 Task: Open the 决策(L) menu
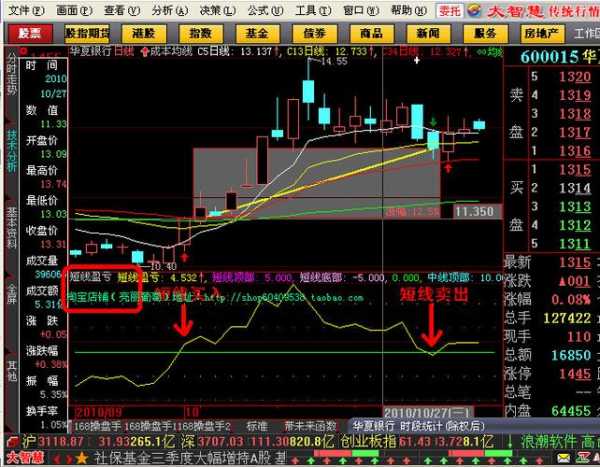(x=218, y=11)
